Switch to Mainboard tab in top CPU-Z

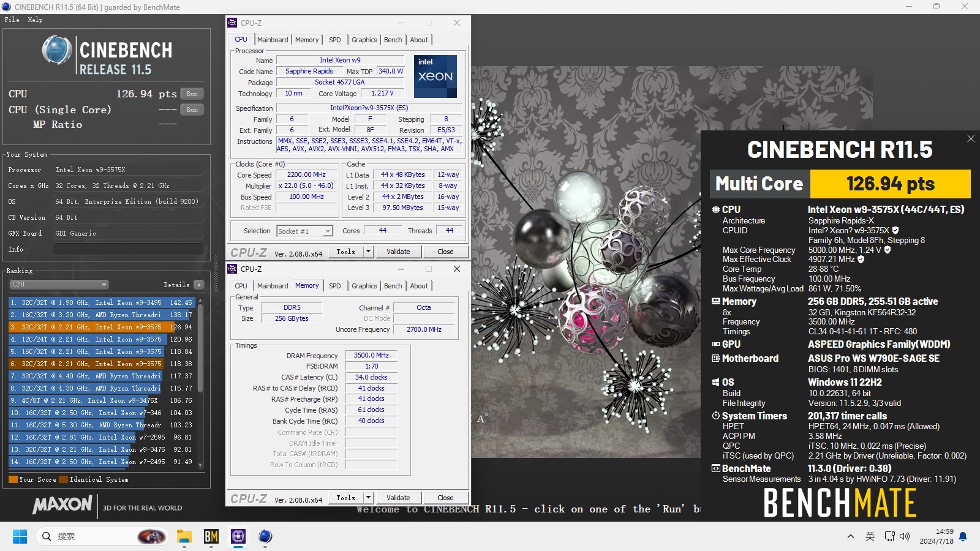pyautogui.click(x=273, y=40)
